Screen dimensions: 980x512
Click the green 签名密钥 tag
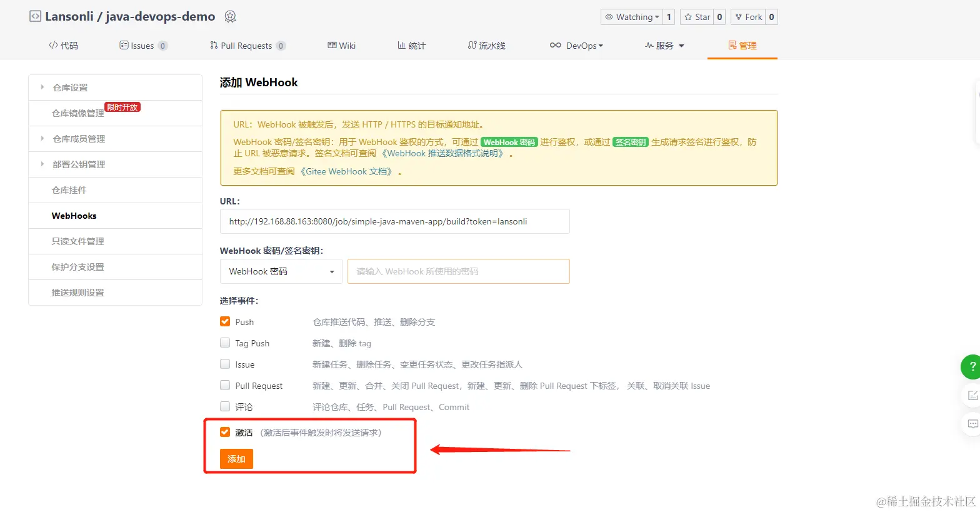point(631,143)
